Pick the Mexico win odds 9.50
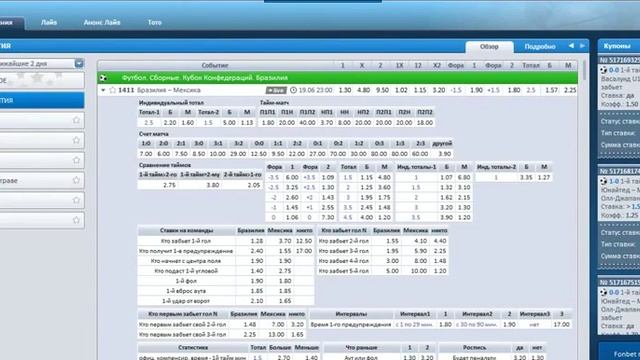 pyautogui.click(x=382, y=90)
